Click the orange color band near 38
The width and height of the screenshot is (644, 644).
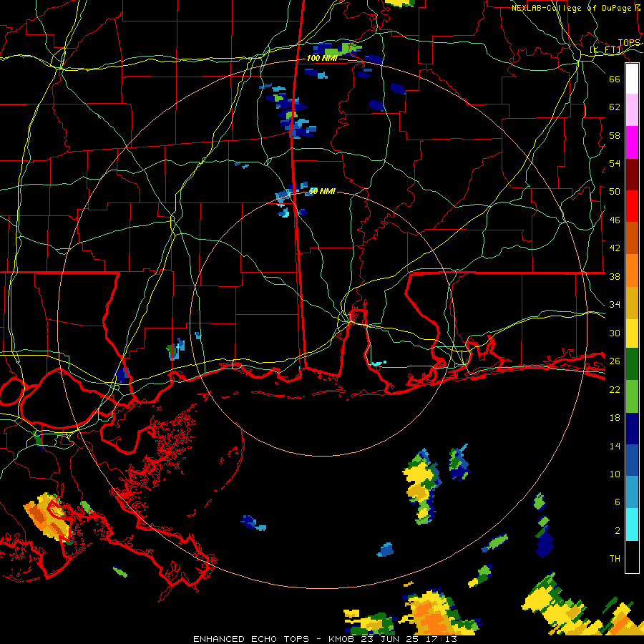(632, 270)
